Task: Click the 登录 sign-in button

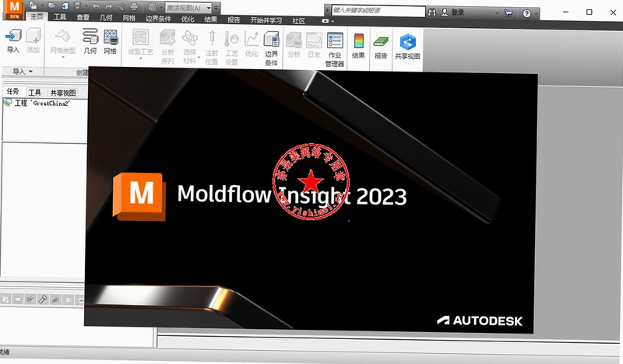Action: coord(453,12)
